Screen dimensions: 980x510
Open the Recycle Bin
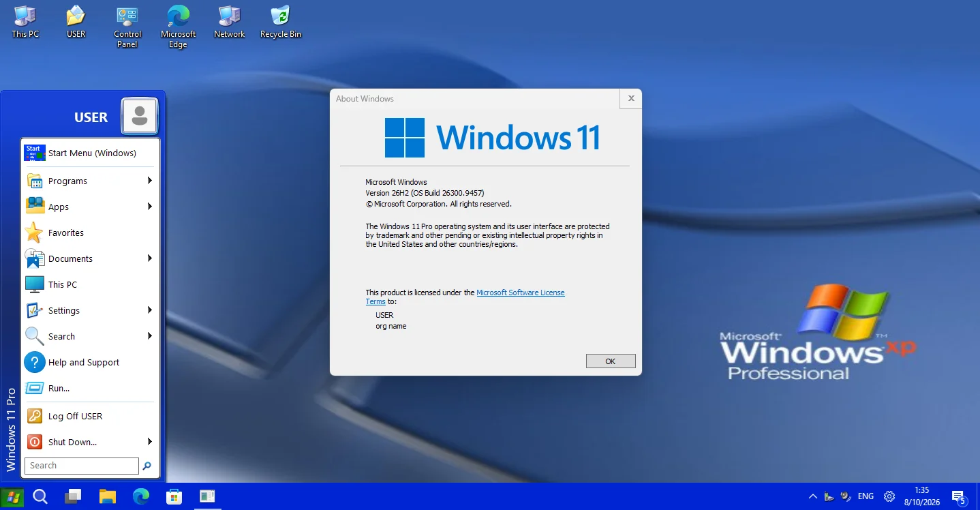280,22
